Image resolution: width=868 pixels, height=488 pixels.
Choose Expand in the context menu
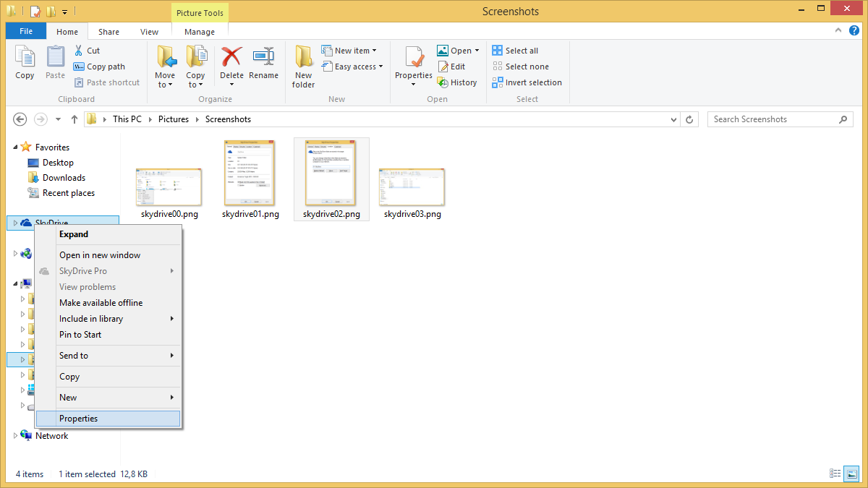tap(108, 234)
